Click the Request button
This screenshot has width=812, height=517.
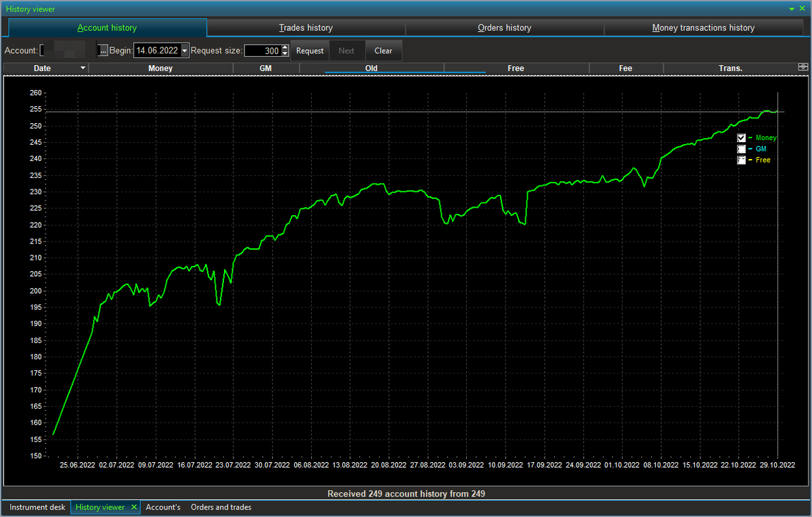310,51
